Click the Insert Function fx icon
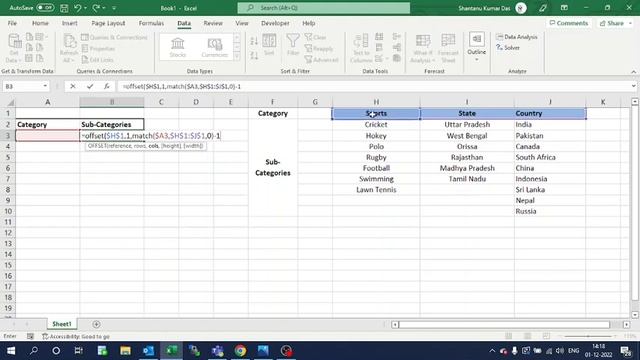 click(107, 86)
